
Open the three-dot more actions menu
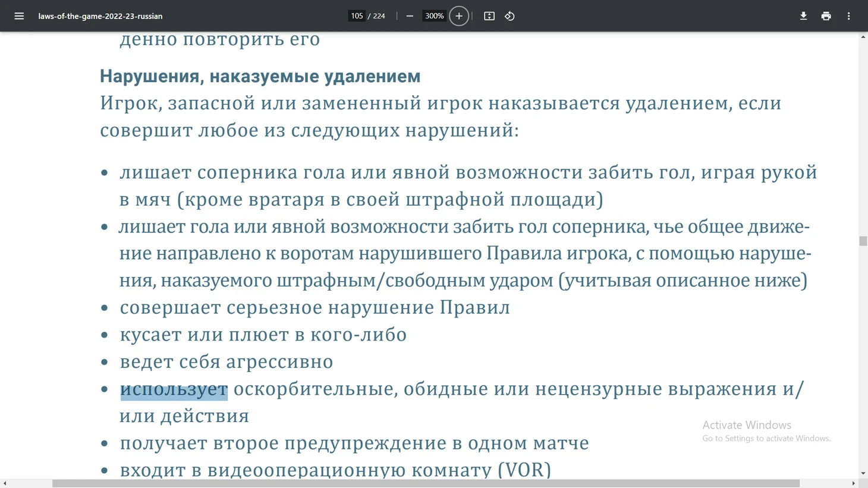pos(848,16)
